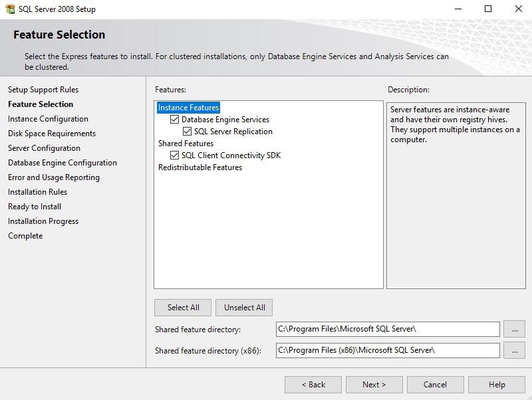The image size is (532, 400).
Task: Maximize the setup window
Action: (x=488, y=9)
